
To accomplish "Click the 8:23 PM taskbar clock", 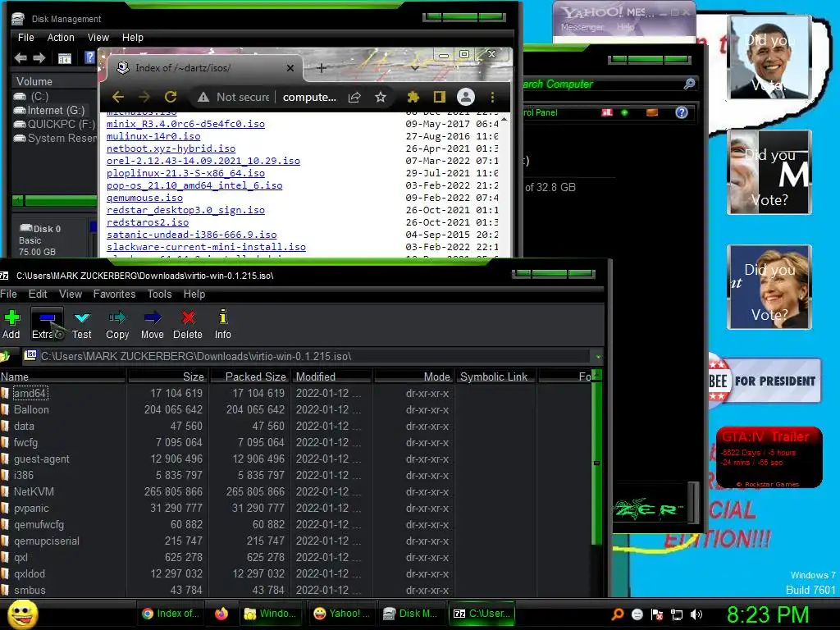I will [768, 614].
